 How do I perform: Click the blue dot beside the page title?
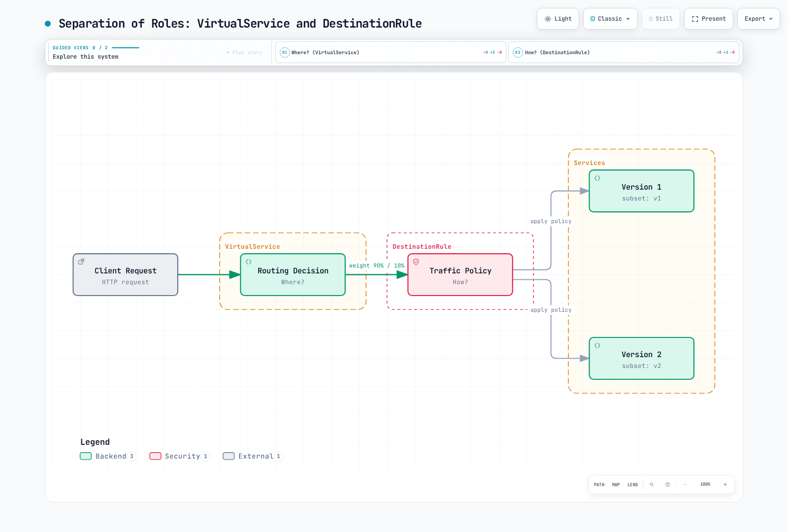click(x=48, y=24)
